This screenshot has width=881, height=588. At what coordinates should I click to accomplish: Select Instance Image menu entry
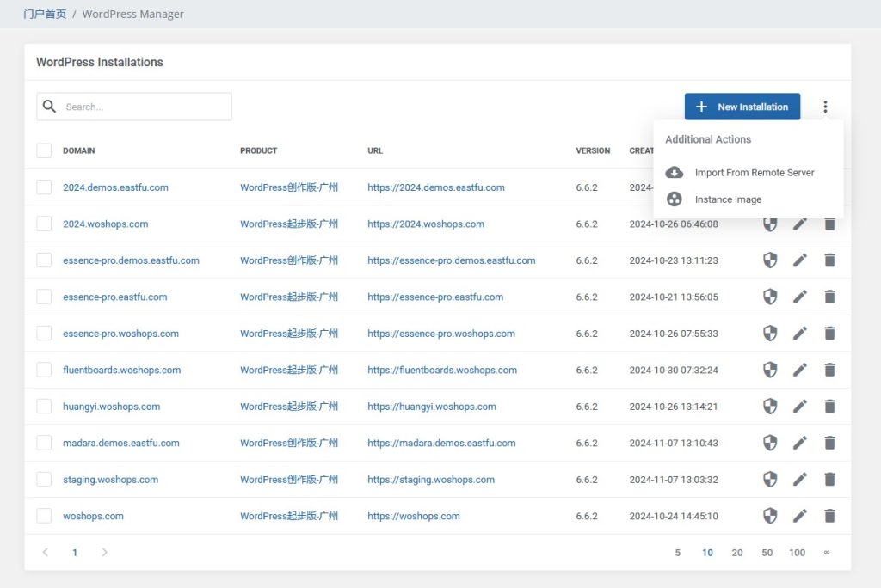[728, 199]
